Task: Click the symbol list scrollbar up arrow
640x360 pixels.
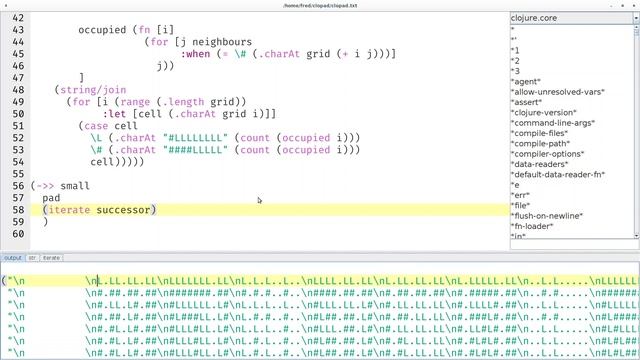Action: coord(636,27)
